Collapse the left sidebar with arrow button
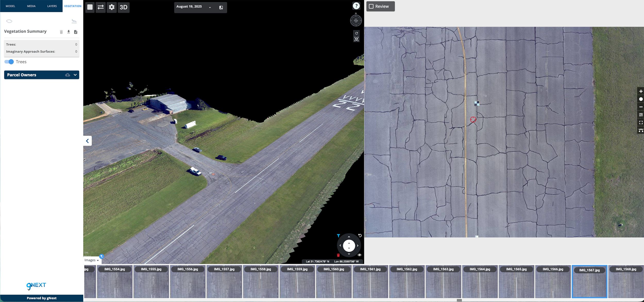This screenshot has width=644, height=302. click(x=87, y=141)
